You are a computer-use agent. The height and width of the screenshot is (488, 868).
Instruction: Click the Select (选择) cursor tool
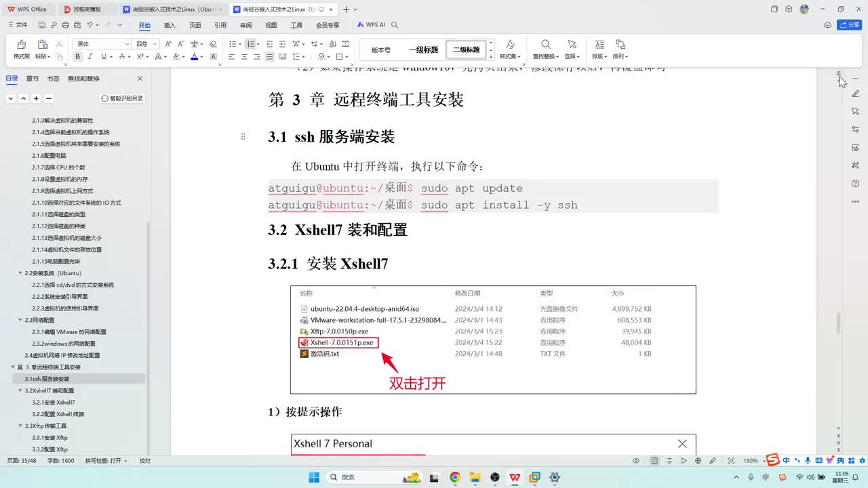572,45
